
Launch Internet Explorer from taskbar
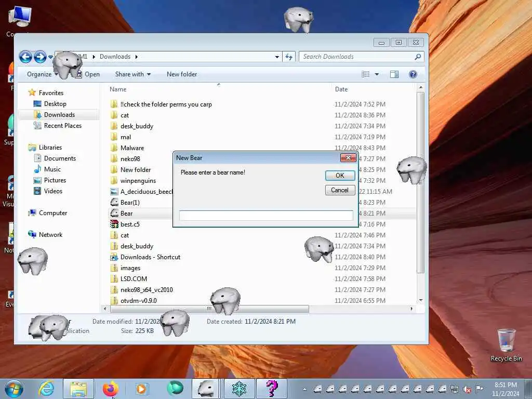[46, 389]
